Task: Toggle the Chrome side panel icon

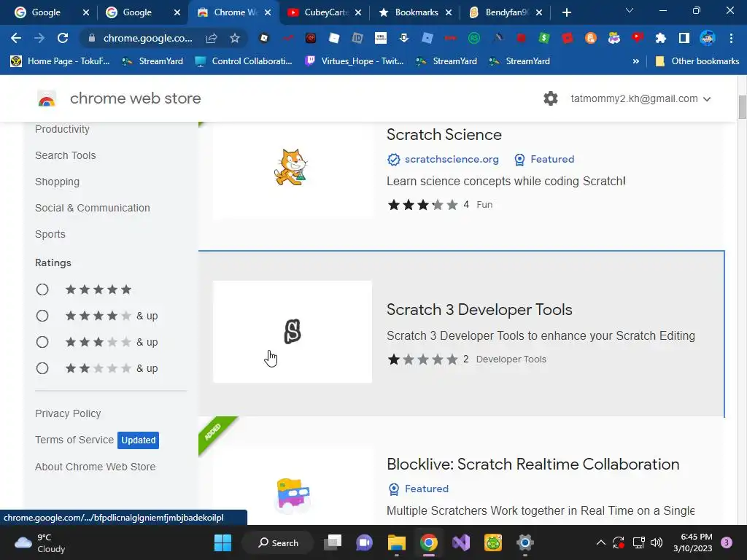Action: pos(684,38)
